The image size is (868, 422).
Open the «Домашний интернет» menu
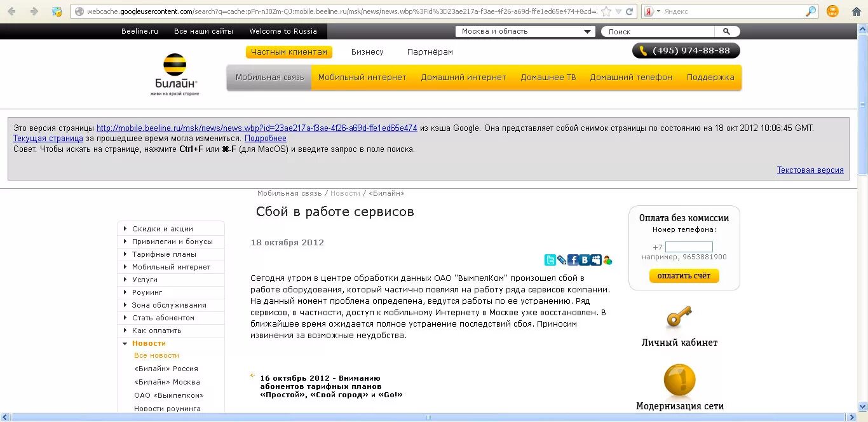point(463,78)
